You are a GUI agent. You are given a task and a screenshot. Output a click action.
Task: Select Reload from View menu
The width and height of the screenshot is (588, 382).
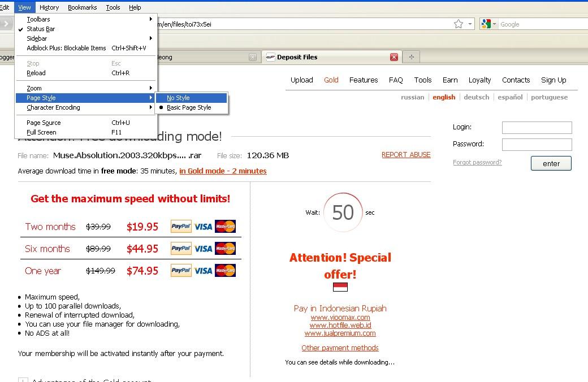pos(85,73)
